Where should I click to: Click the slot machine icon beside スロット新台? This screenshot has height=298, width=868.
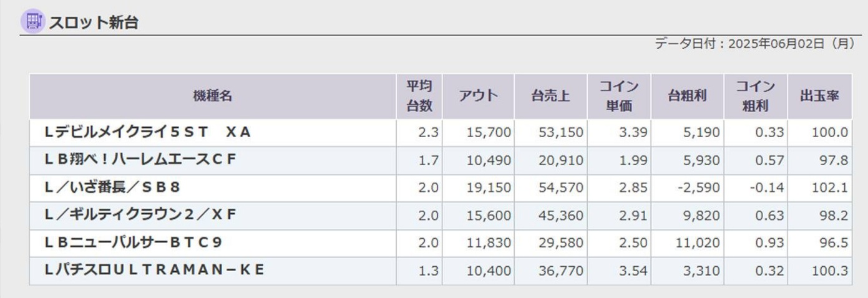click(x=32, y=22)
